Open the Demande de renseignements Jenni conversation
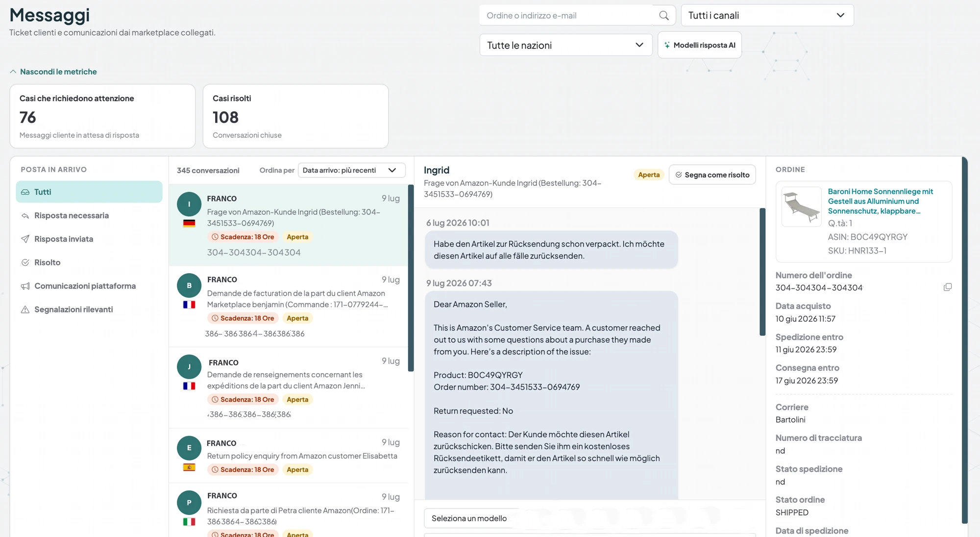Viewport: 980px width, 537px height. (289, 387)
